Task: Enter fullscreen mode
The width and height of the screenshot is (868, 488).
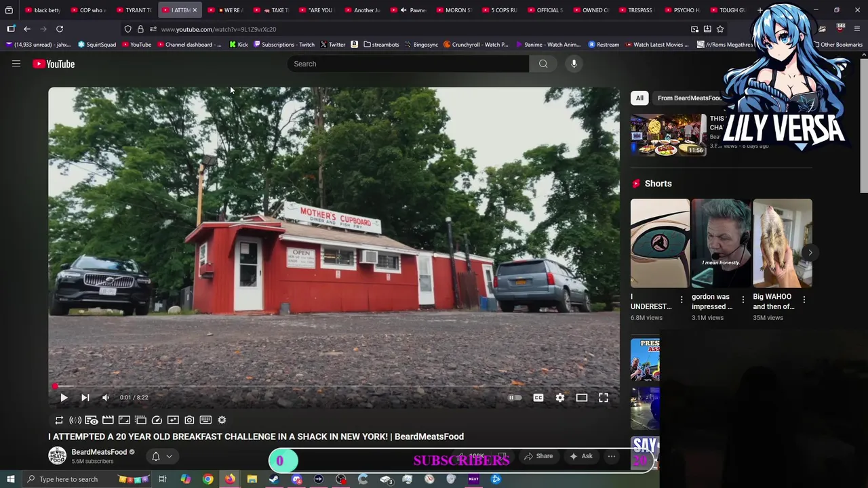Action: tap(604, 398)
